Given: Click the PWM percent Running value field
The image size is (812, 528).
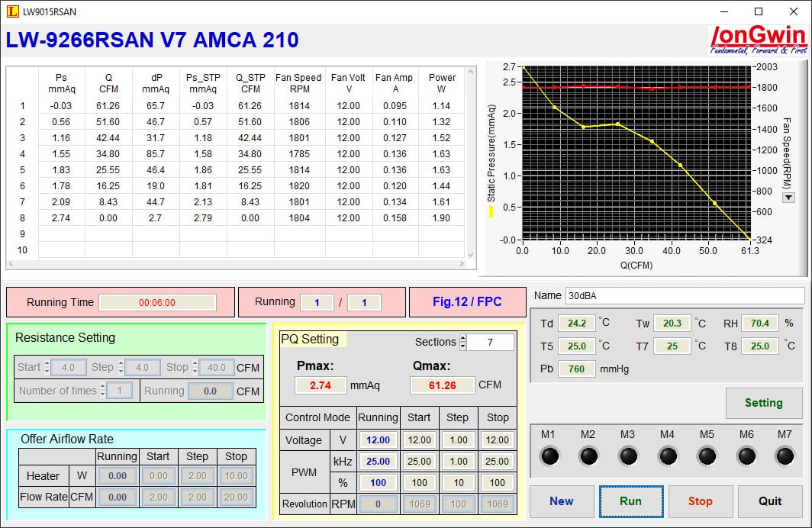Looking at the screenshot, I should point(378,482).
